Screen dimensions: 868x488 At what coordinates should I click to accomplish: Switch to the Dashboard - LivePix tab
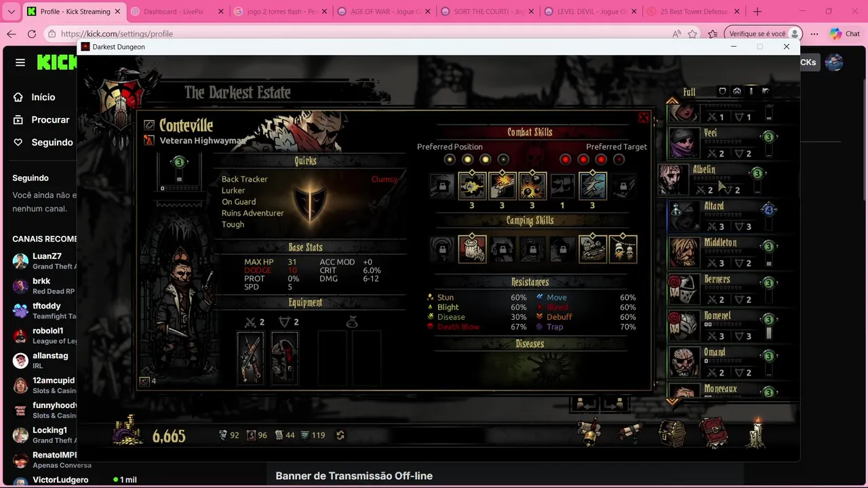176,12
